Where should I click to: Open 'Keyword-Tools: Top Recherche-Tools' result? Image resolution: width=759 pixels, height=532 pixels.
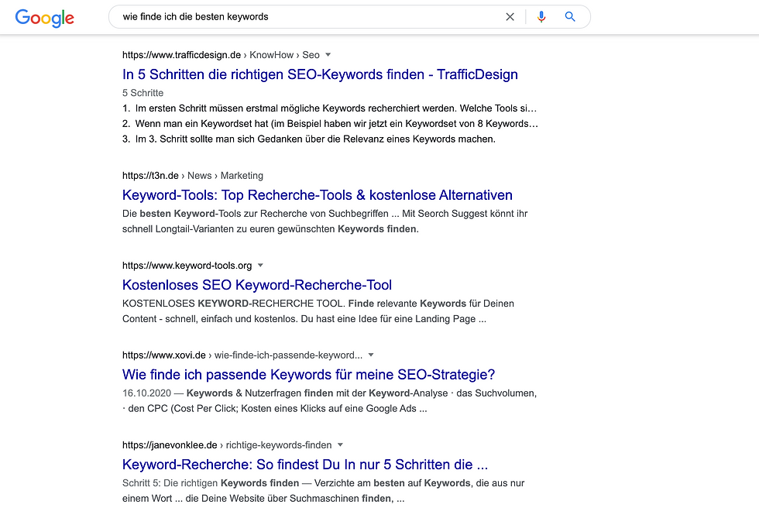[x=317, y=194]
